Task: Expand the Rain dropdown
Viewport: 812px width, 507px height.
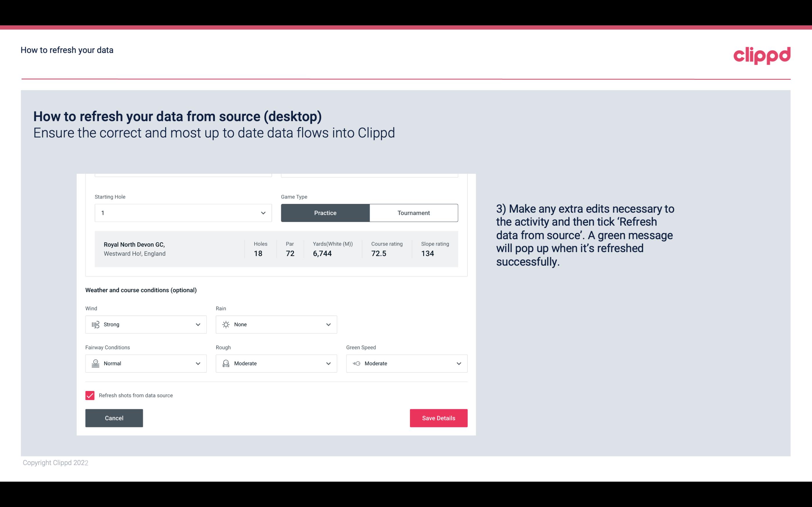Action: [x=327, y=324]
